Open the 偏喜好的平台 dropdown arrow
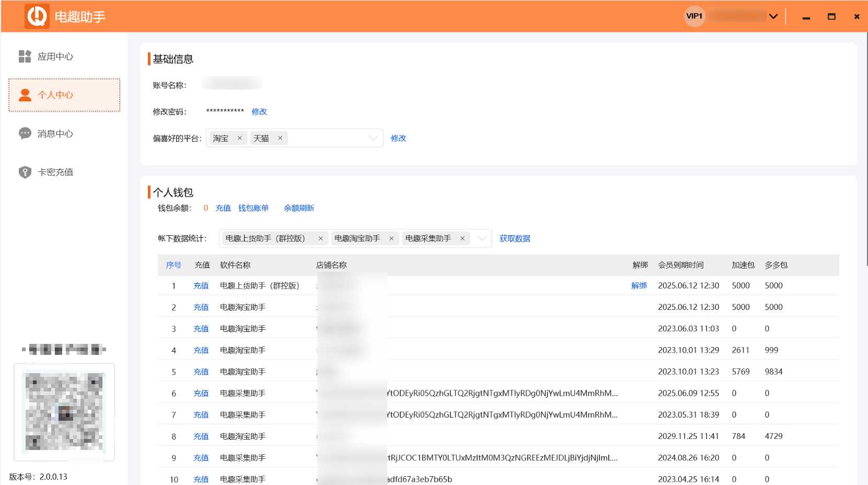This screenshot has width=868, height=485. (x=373, y=138)
